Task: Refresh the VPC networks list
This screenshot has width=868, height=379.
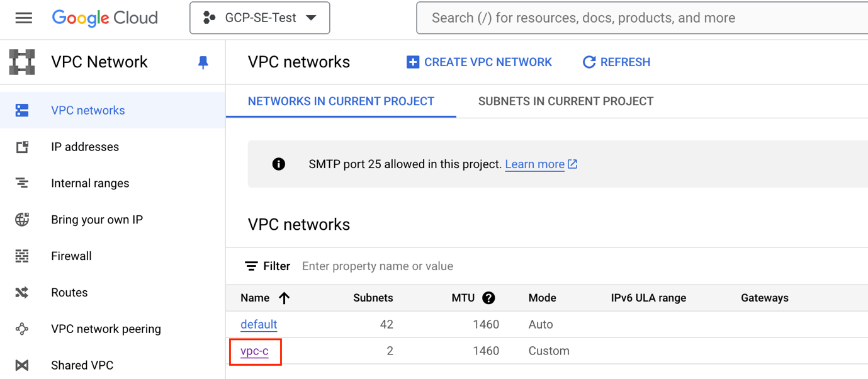Action: [x=616, y=62]
